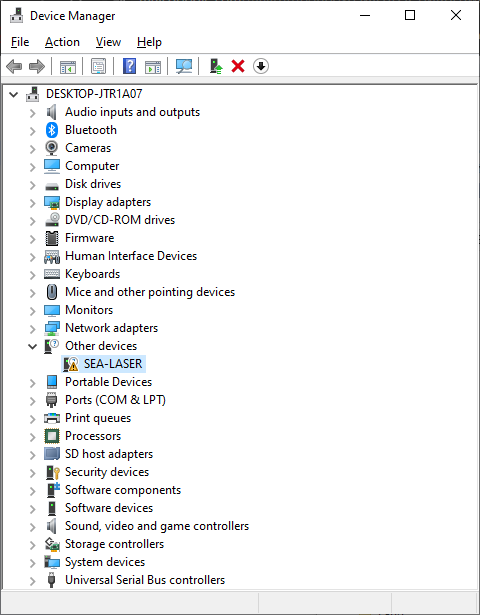Click the Back arrow toolbar icon

click(x=15, y=66)
